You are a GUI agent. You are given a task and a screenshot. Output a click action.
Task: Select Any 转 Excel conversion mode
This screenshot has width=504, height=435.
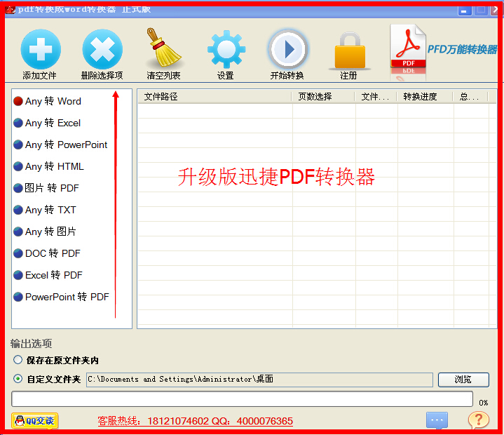tap(47, 123)
